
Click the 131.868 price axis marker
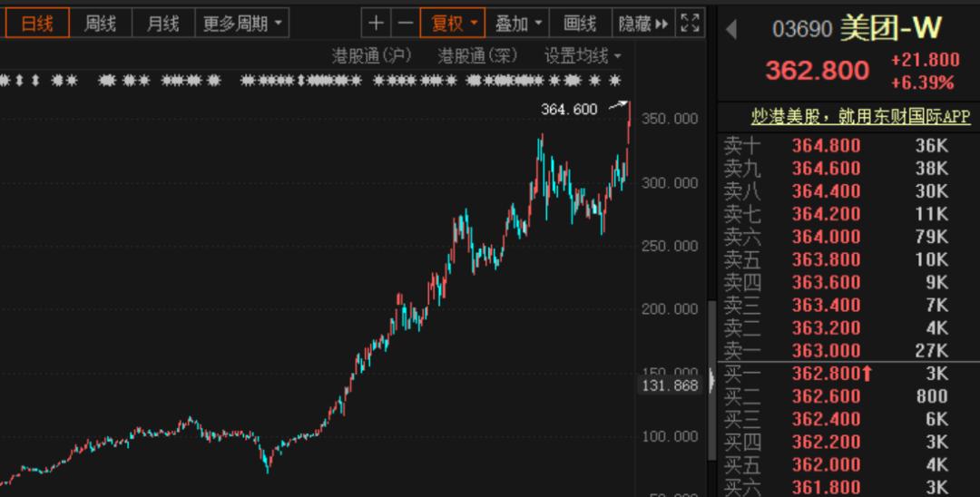click(670, 385)
